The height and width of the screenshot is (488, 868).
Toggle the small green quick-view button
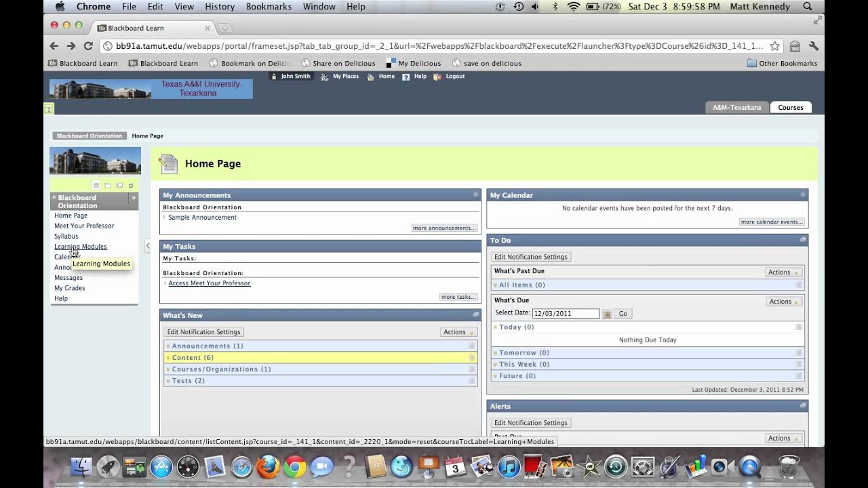(x=49, y=108)
